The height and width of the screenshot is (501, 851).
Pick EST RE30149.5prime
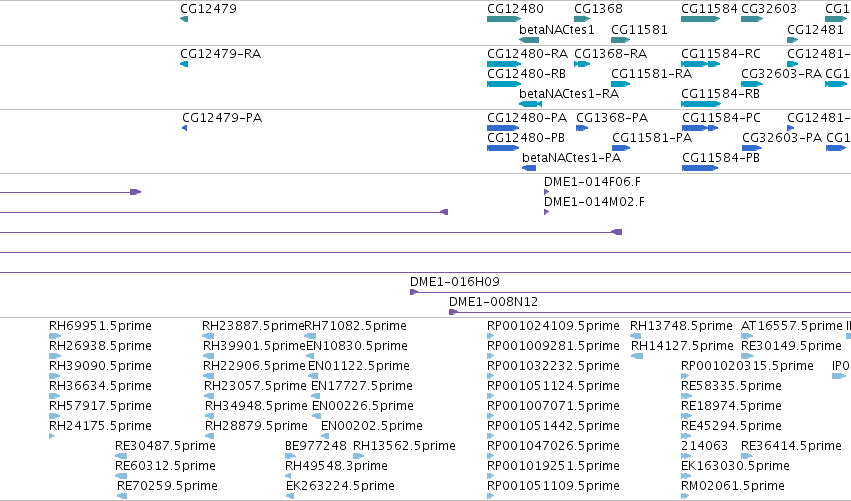pos(747,356)
